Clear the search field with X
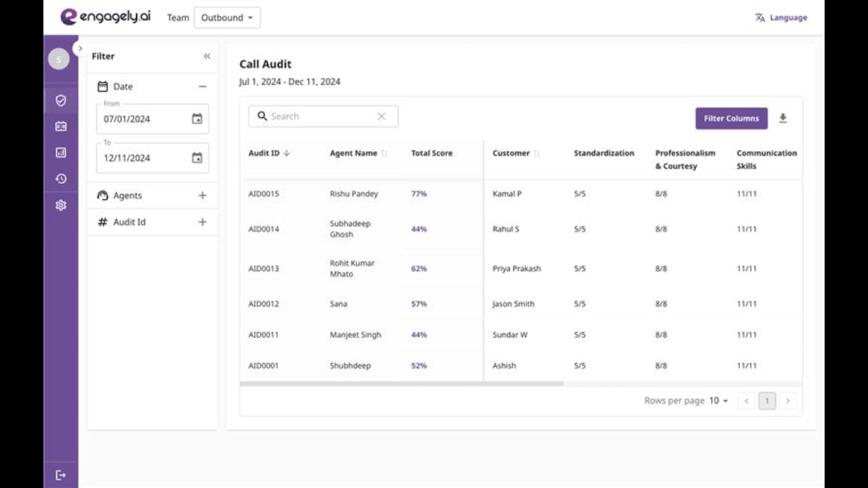 [381, 117]
